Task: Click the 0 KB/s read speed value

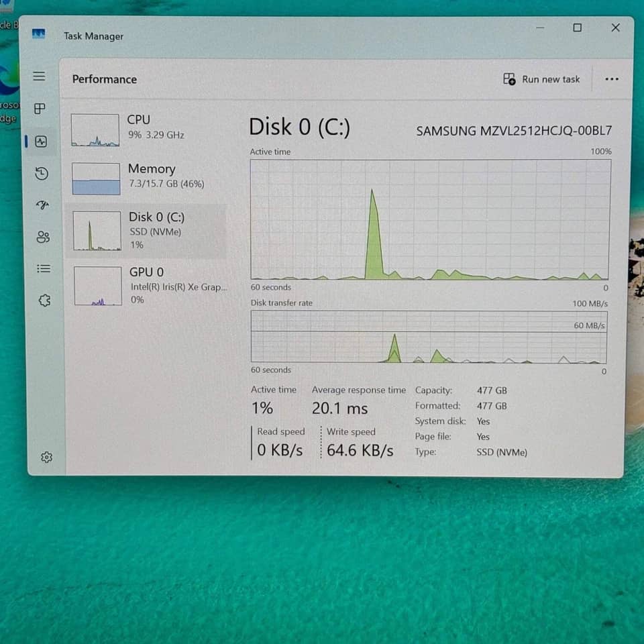Action: pos(280,450)
